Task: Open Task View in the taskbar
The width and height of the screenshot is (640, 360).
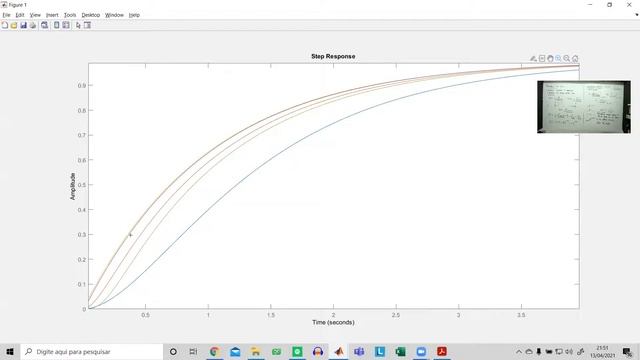Action: coord(193,351)
